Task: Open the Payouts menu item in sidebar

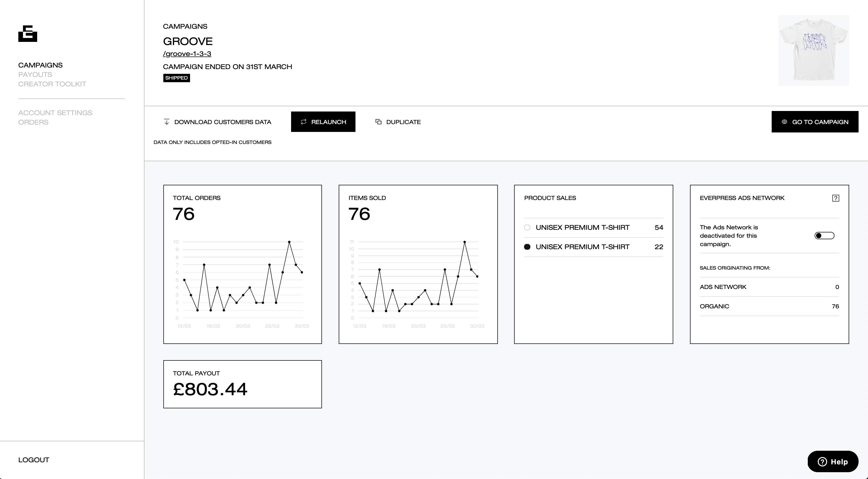Action: [x=35, y=74]
